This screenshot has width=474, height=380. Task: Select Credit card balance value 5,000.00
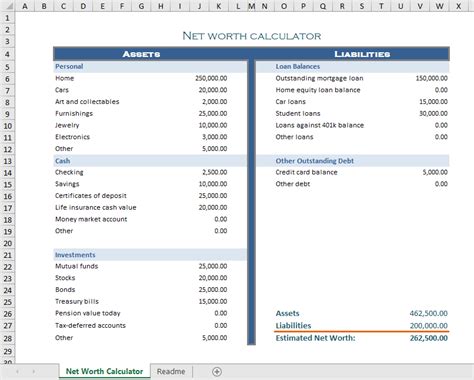coord(435,172)
